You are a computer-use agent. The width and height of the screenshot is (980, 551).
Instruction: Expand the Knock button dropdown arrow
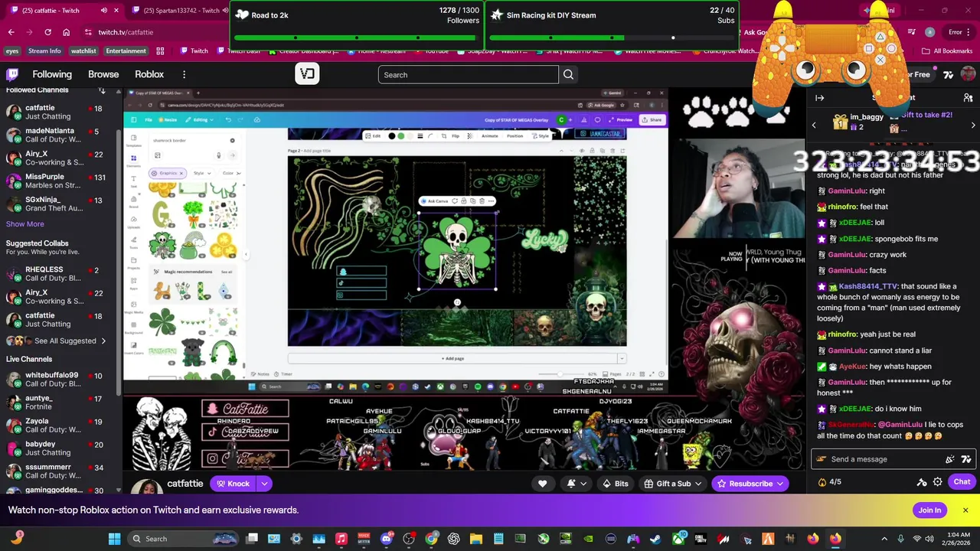[264, 484]
